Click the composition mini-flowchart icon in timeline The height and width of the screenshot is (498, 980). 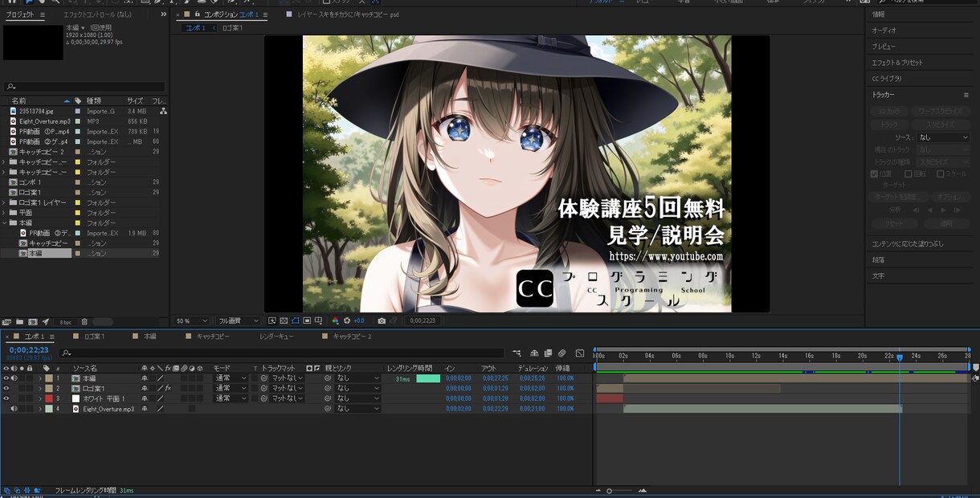coord(517,353)
